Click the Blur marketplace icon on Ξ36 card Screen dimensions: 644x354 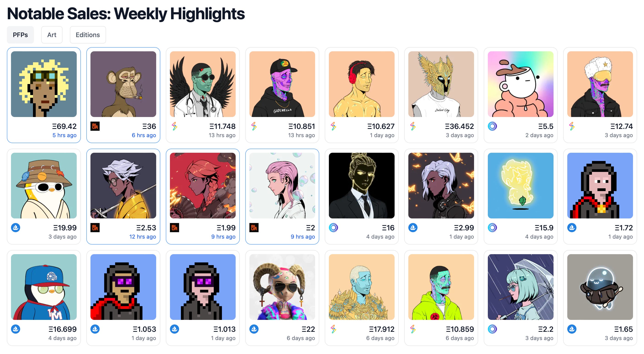[95, 126]
